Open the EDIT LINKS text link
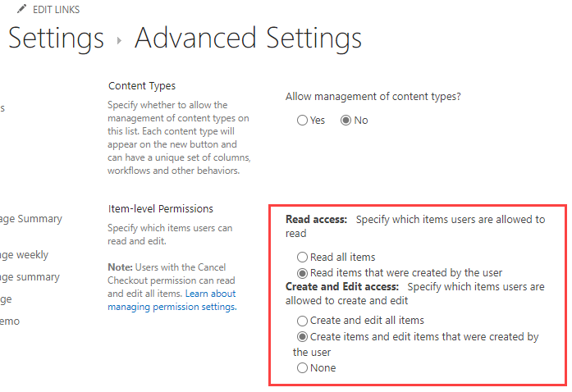572x392 pixels. coord(57,10)
